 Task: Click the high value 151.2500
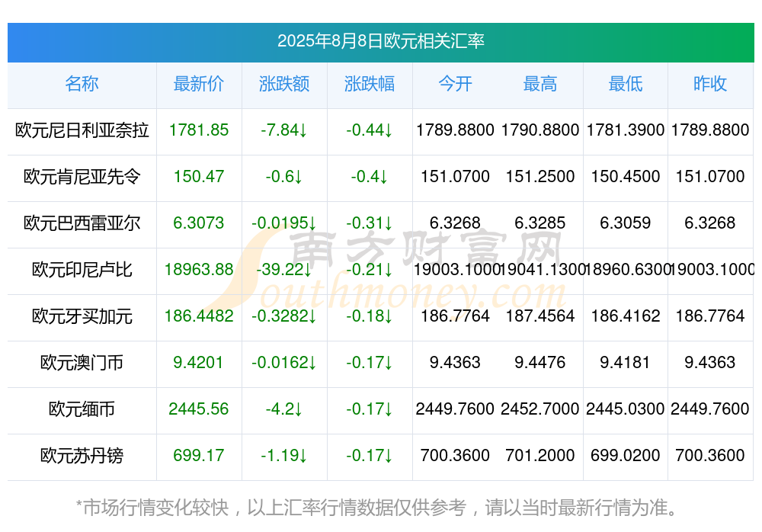[540, 176]
